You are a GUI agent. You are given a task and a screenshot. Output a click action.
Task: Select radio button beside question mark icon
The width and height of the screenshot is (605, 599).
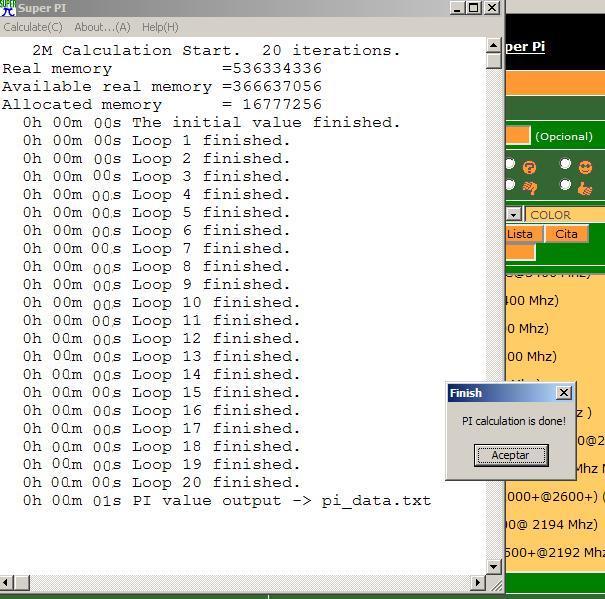[510, 165]
